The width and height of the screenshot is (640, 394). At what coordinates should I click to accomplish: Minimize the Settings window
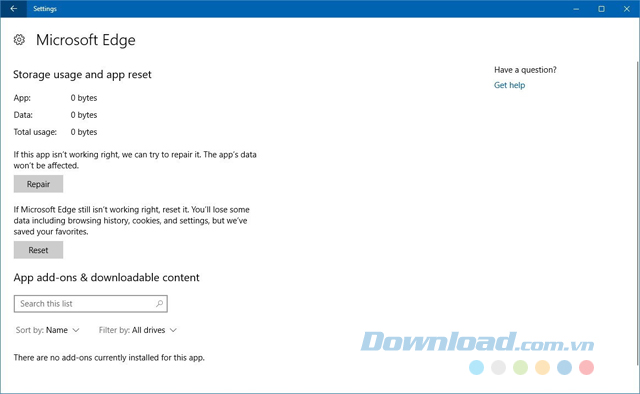[x=576, y=9]
